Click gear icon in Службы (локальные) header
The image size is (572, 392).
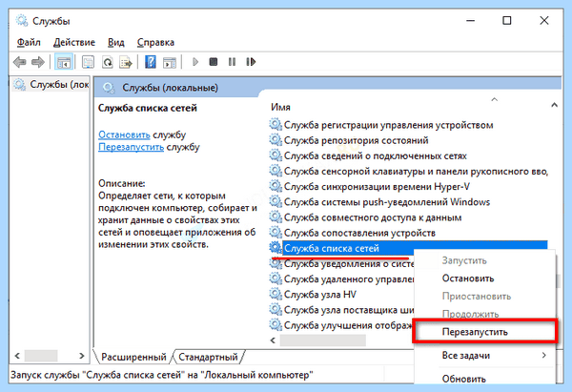point(108,88)
